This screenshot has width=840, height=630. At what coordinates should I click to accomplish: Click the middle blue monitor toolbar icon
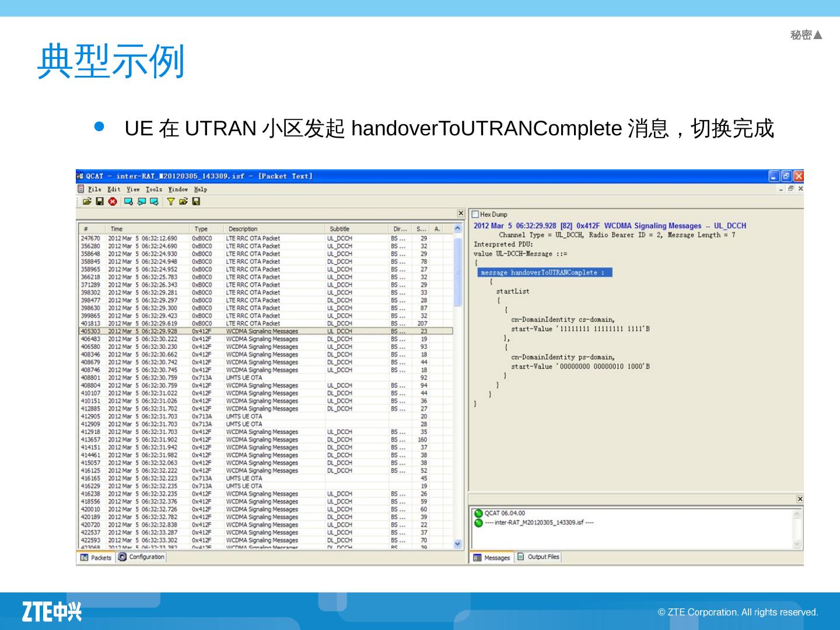[x=141, y=201]
